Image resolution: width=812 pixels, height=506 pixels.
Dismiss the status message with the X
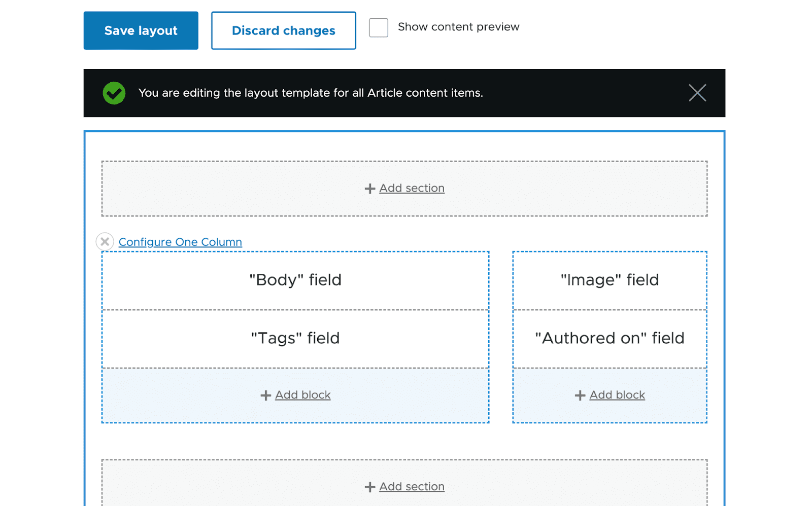coord(697,93)
